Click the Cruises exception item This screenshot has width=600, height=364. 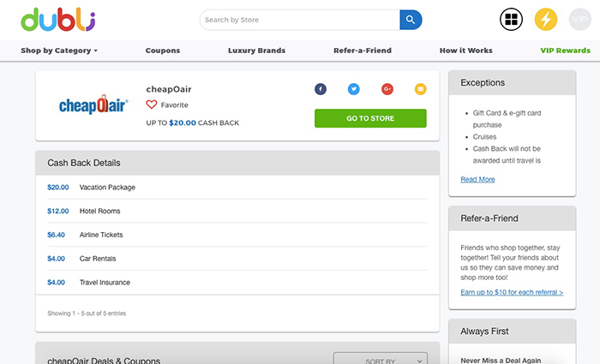point(484,137)
